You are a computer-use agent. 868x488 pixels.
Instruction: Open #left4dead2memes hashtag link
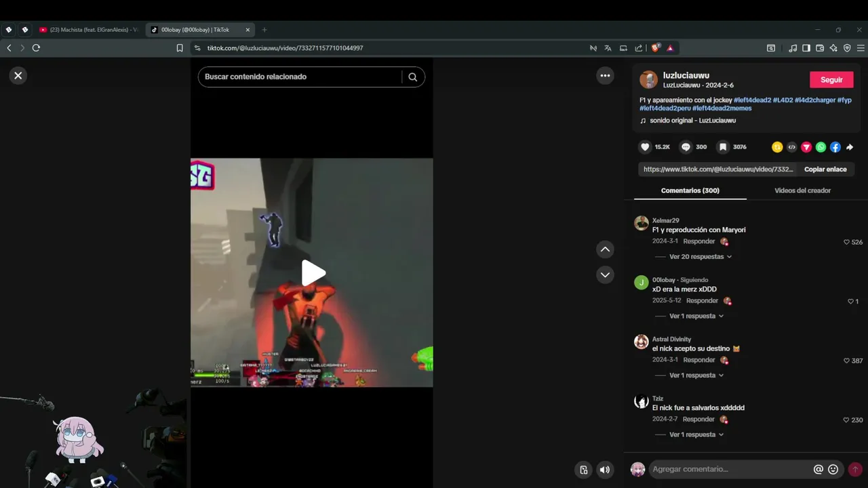722,108
